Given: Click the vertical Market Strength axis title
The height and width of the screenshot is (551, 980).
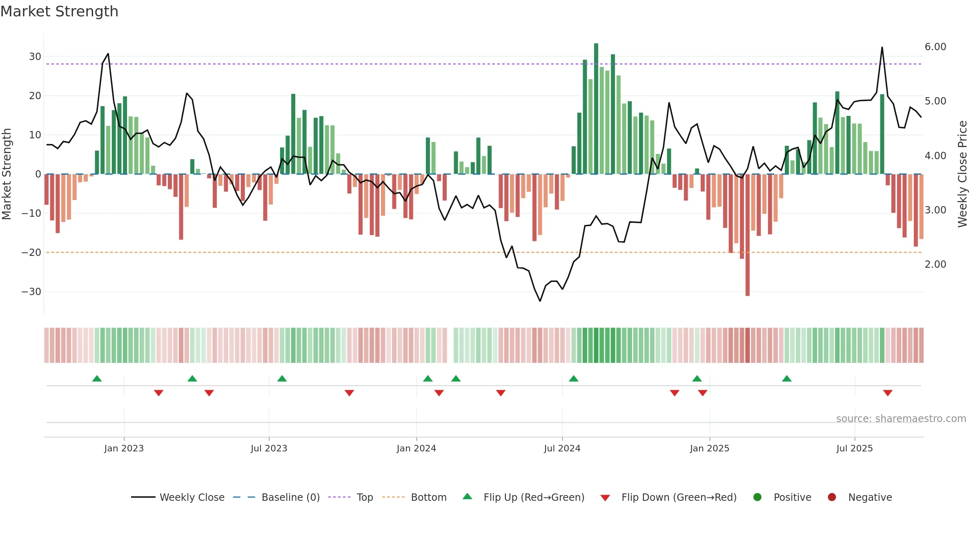Looking at the screenshot, I should 7,174.
